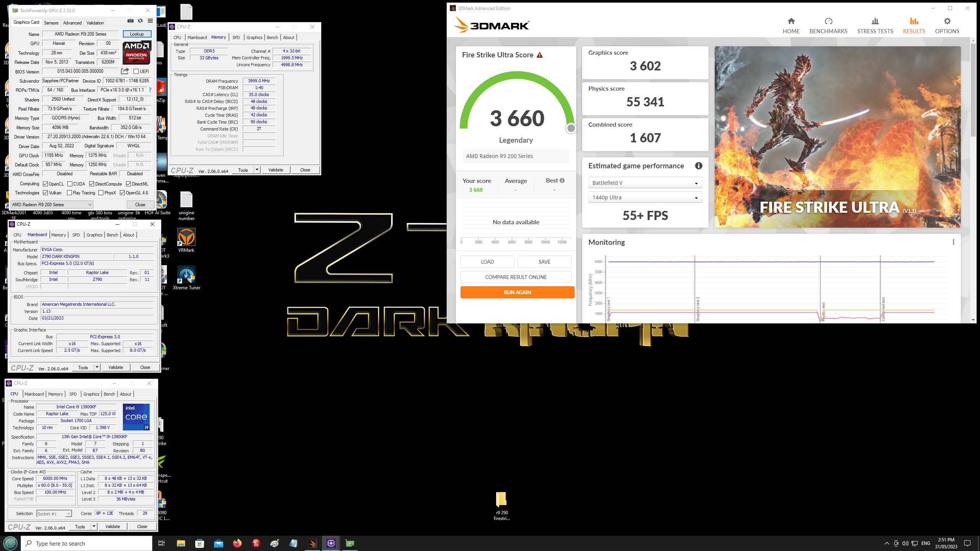Screen dimensions: 980x551
Task: Click RUN AGAIN button
Action: click(517, 292)
